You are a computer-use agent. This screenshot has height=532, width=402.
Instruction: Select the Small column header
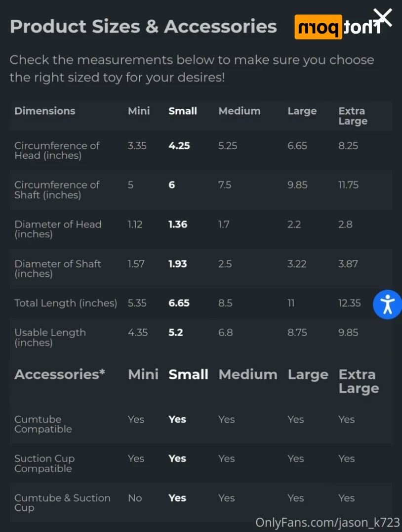coord(183,111)
